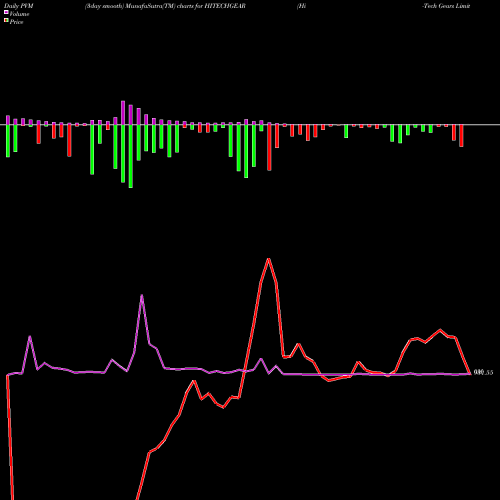Click the highest peak of the red price line
The height and width of the screenshot is (500, 500).
click(269, 259)
